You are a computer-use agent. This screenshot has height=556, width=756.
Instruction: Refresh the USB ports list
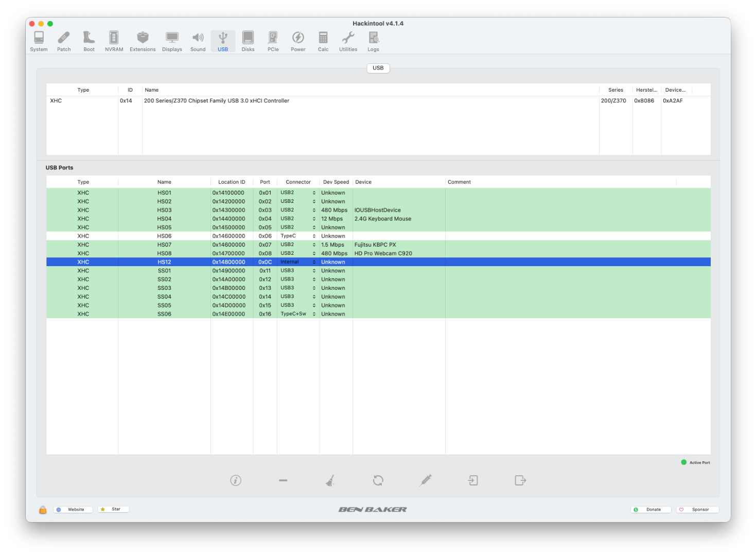coord(378,480)
